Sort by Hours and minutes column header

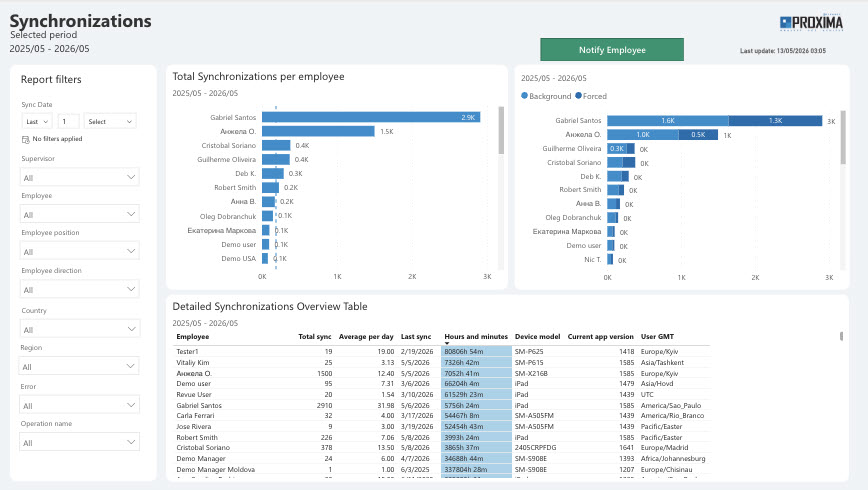coord(476,337)
